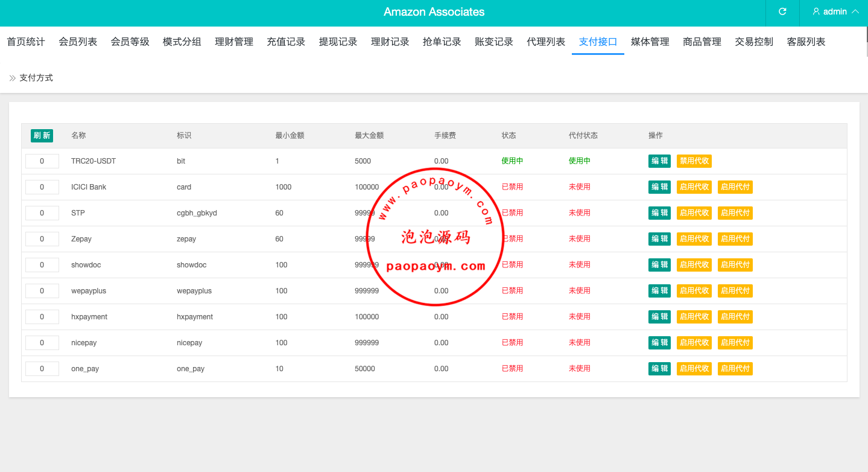The height and width of the screenshot is (472, 868).
Task: Click 编辑 for the showdoc row
Action: point(659,265)
